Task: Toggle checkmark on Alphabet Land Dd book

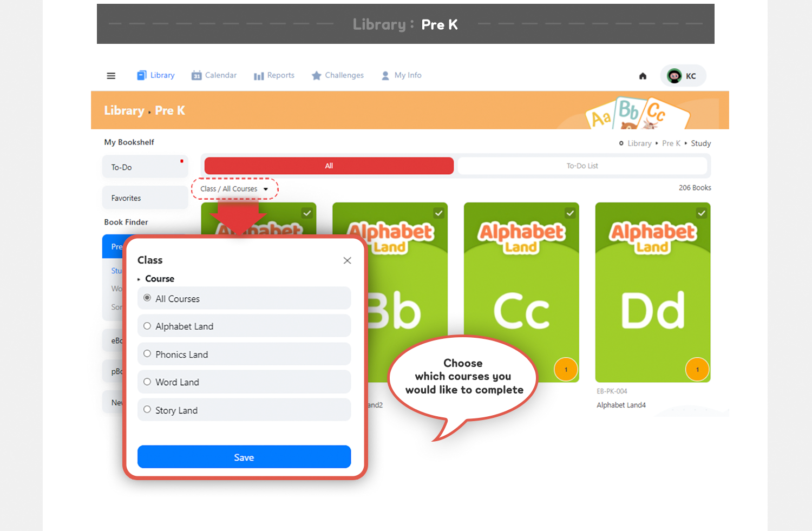Action: coord(702,213)
